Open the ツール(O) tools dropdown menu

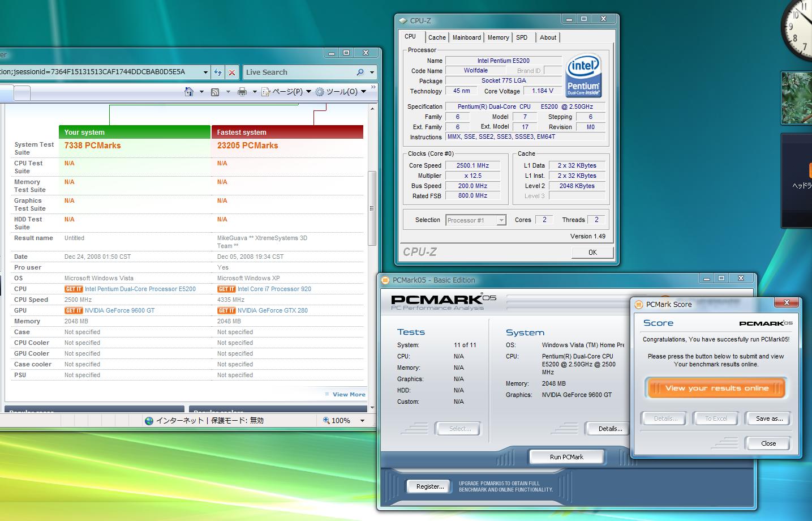point(341,92)
